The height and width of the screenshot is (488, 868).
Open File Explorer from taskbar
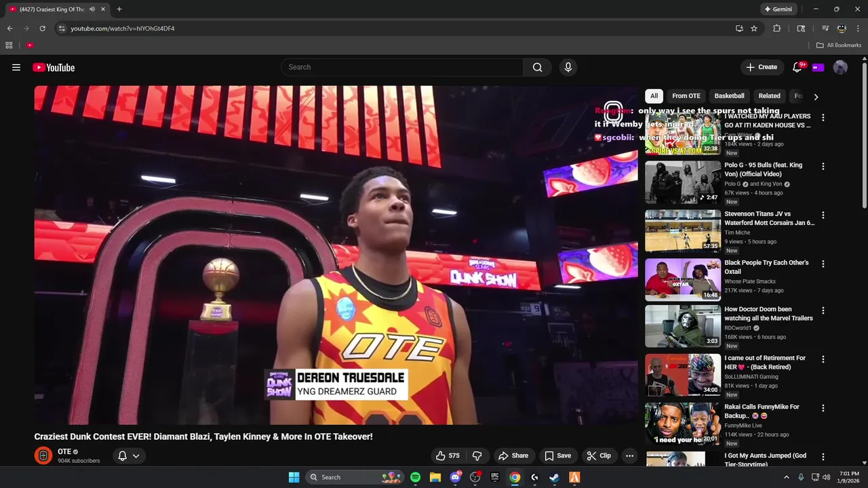435,477
